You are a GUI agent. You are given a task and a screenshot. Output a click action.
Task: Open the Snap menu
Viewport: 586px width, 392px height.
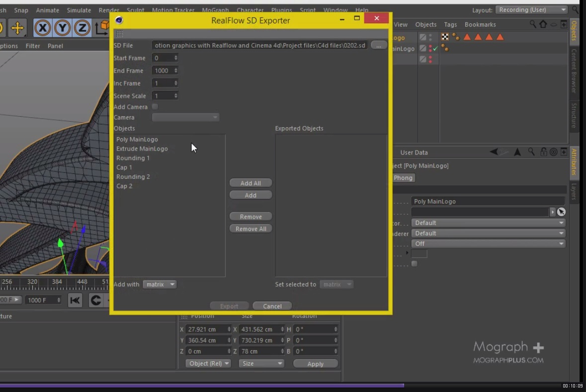(21, 10)
